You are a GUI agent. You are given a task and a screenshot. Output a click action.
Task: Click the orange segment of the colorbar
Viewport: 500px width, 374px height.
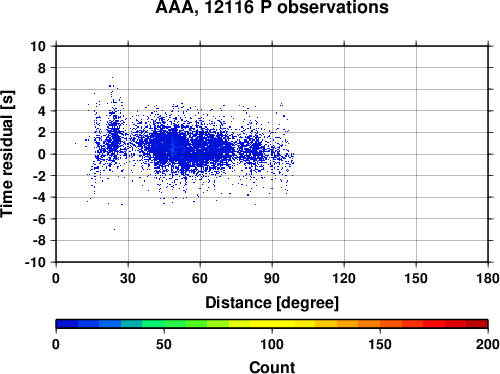point(369,324)
